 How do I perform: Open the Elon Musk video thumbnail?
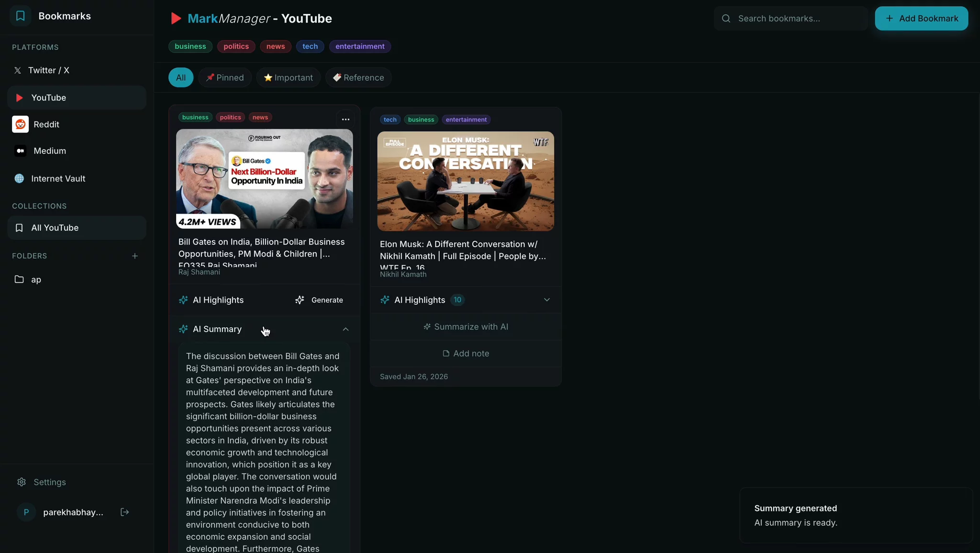coord(466,181)
